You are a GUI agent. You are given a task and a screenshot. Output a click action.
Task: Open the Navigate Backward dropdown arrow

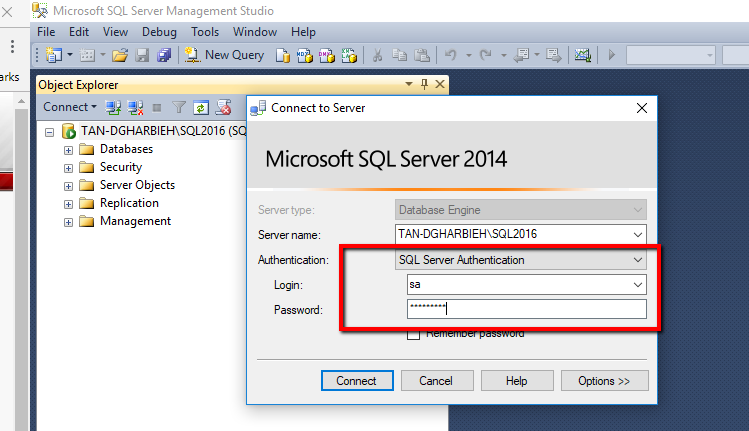click(537, 56)
